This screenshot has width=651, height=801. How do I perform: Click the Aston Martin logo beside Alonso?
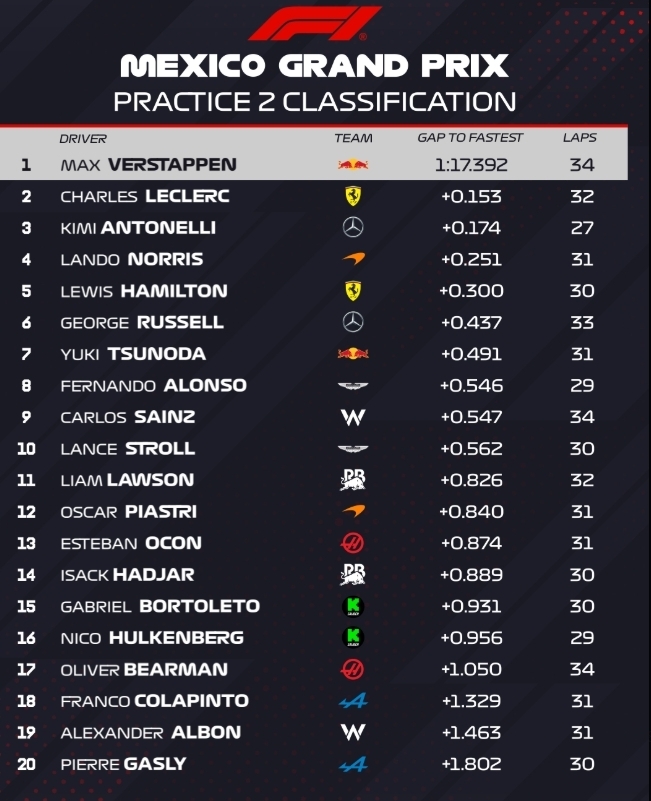point(353,386)
